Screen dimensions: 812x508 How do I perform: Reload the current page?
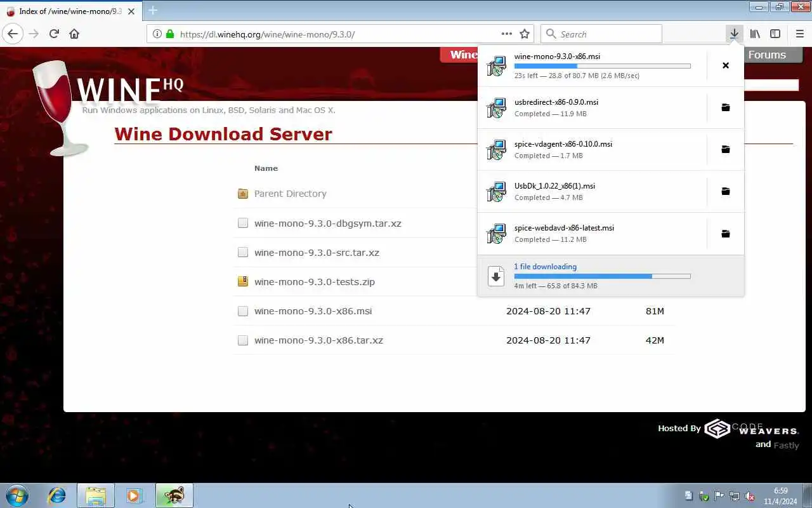tap(54, 34)
